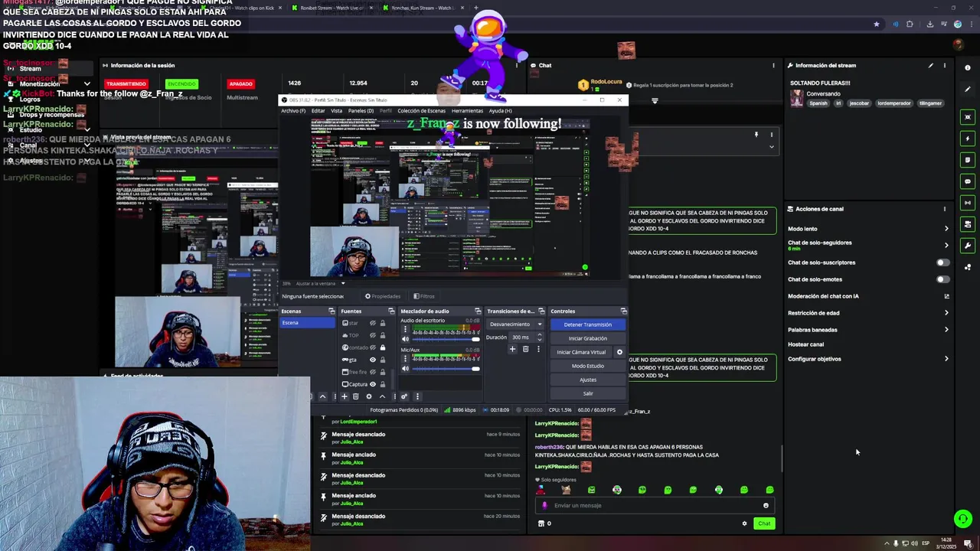The width and height of the screenshot is (980, 551).
Task: Click Enviar un mensaje input field
Action: point(655,505)
